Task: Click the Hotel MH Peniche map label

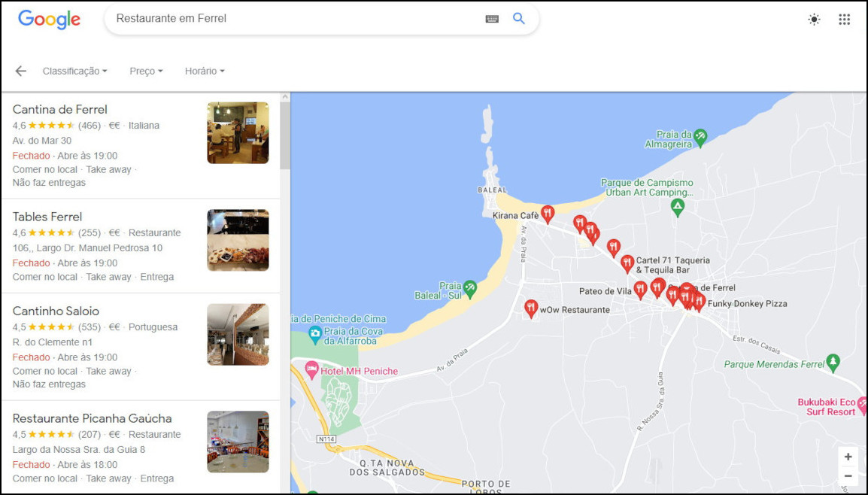Action: (359, 371)
